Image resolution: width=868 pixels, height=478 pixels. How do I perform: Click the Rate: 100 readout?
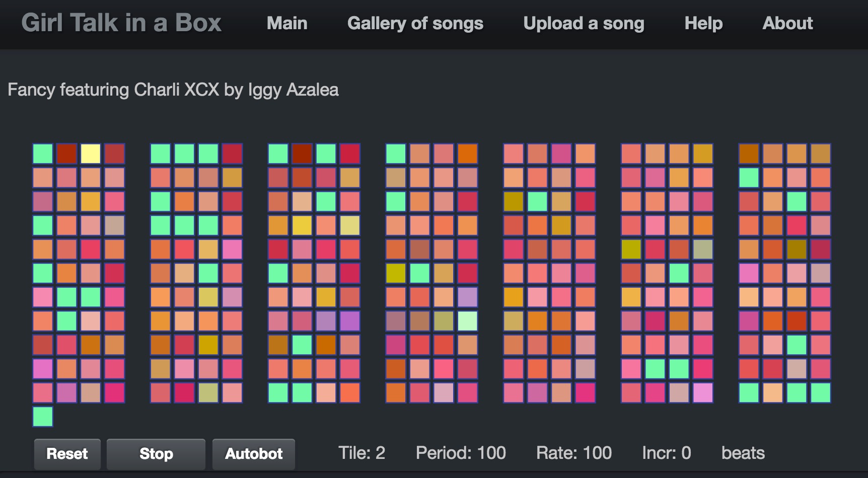coord(574,453)
